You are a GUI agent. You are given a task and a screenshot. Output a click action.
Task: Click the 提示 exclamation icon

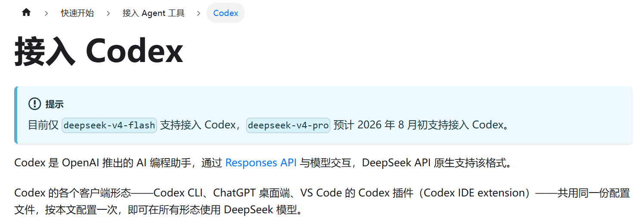click(x=34, y=104)
